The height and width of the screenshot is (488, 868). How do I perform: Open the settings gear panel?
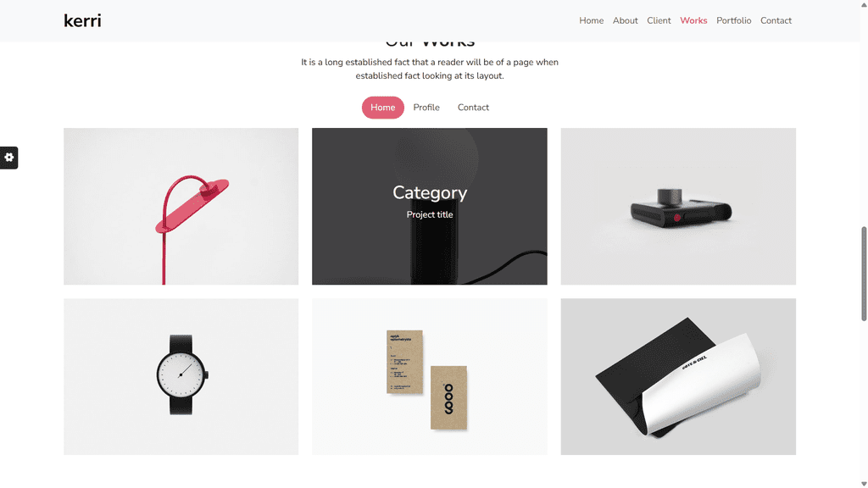click(8, 158)
